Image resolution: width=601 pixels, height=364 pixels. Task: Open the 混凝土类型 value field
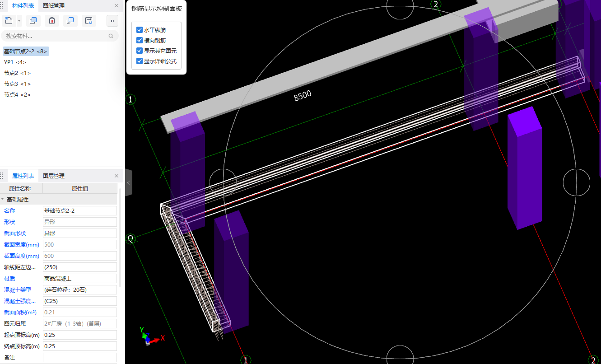80,289
